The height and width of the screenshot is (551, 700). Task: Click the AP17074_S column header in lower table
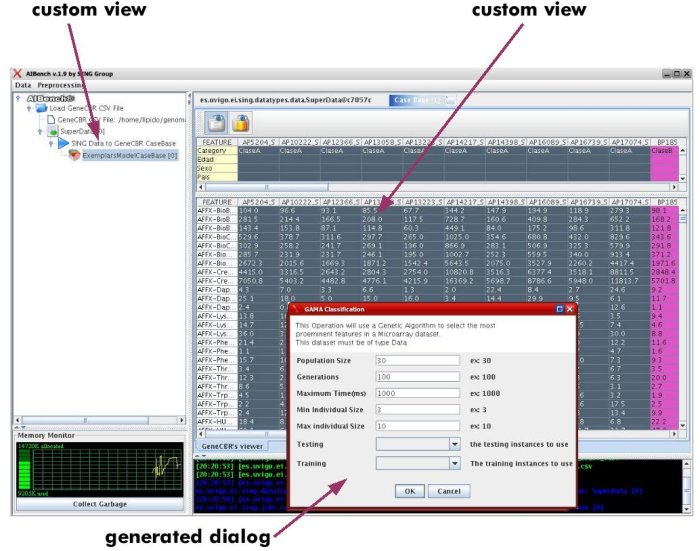[629, 202]
